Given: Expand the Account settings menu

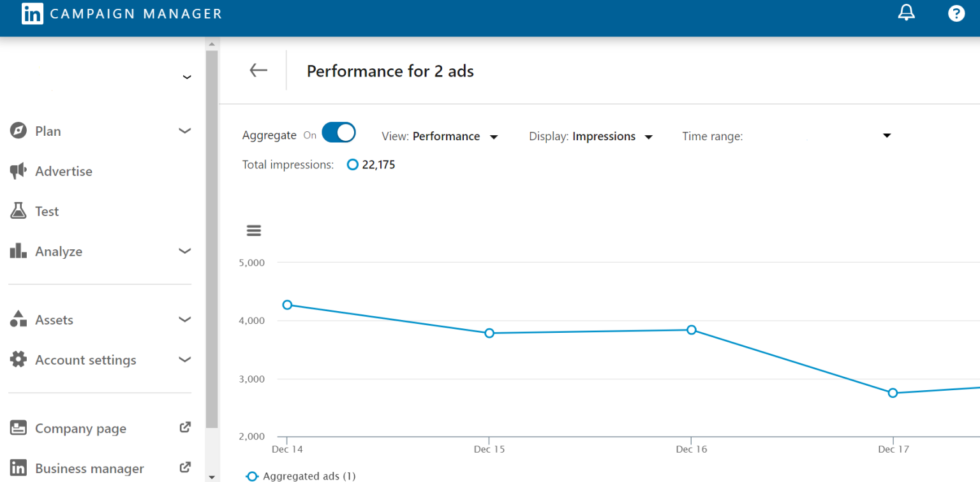Looking at the screenshot, I should click(x=85, y=360).
